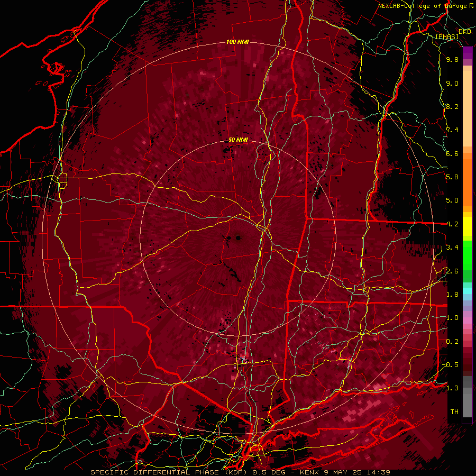
Task: Click the 2.6 legend value
Action: (x=452, y=271)
